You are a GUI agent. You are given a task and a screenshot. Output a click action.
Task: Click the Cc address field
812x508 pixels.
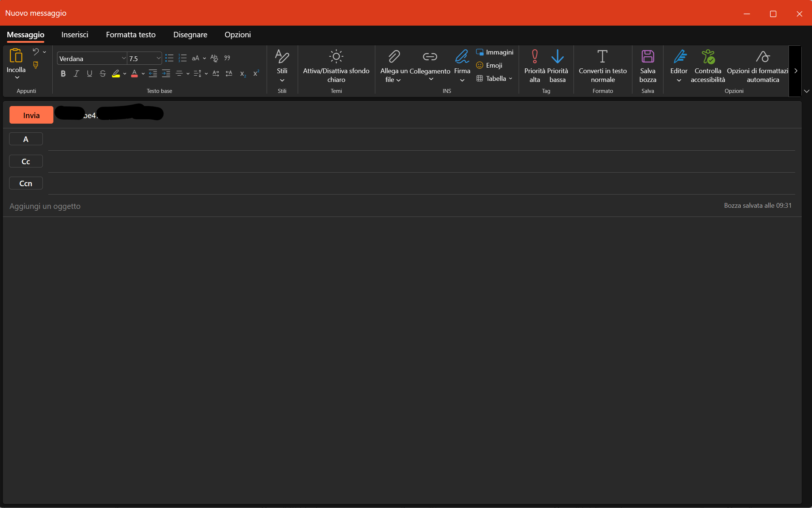(x=422, y=161)
